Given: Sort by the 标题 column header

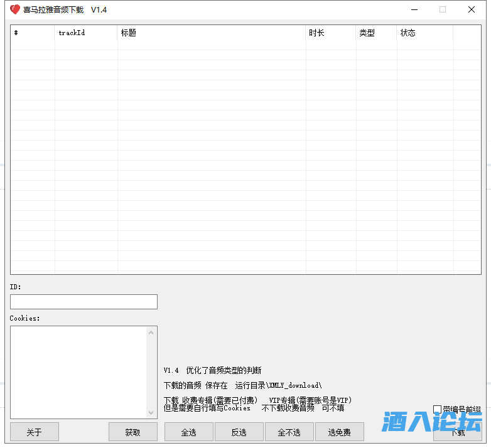Looking at the screenshot, I should click(212, 33).
